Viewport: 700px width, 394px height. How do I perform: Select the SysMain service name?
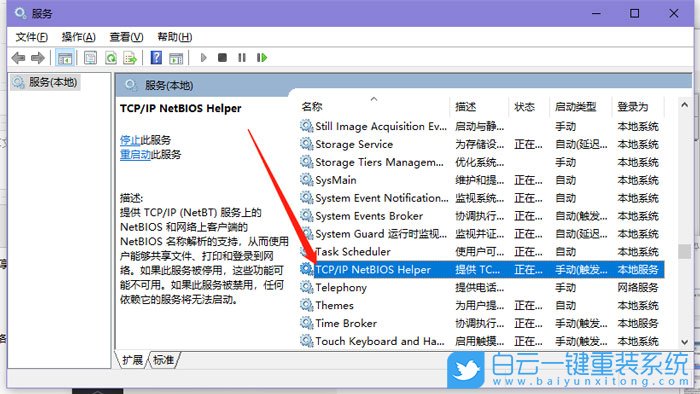click(x=336, y=180)
